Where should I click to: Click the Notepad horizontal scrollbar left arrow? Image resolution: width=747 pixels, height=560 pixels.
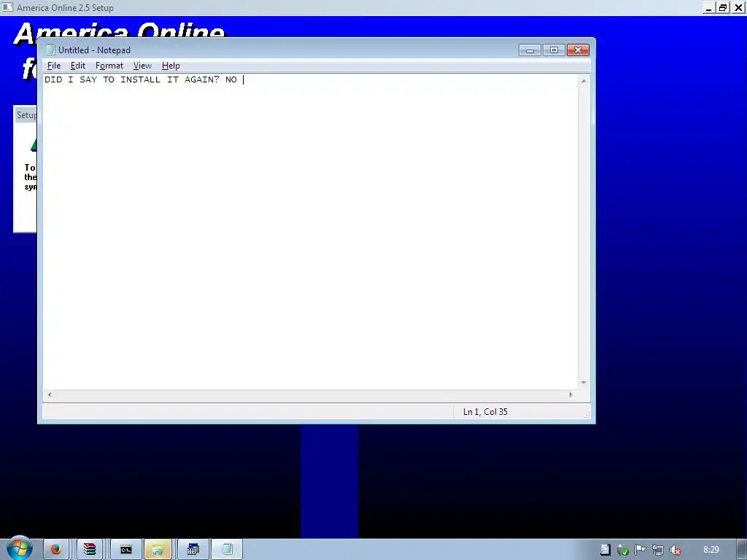(x=50, y=394)
